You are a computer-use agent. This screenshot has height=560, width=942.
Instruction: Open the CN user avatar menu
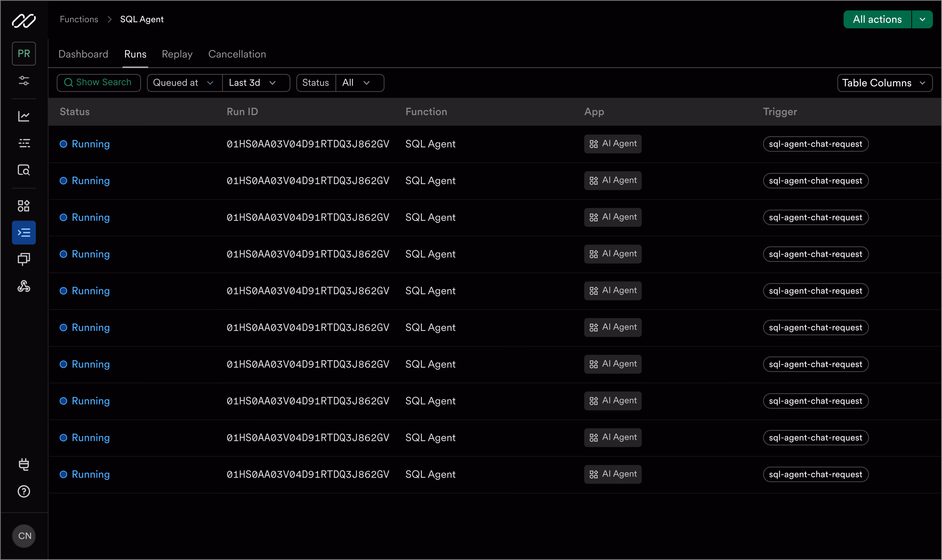(24, 536)
